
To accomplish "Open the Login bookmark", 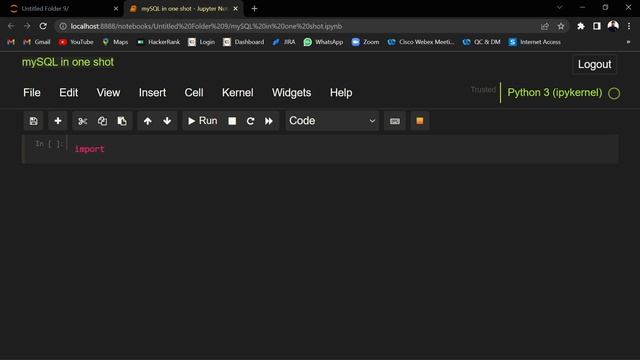I will pyautogui.click(x=201, y=42).
